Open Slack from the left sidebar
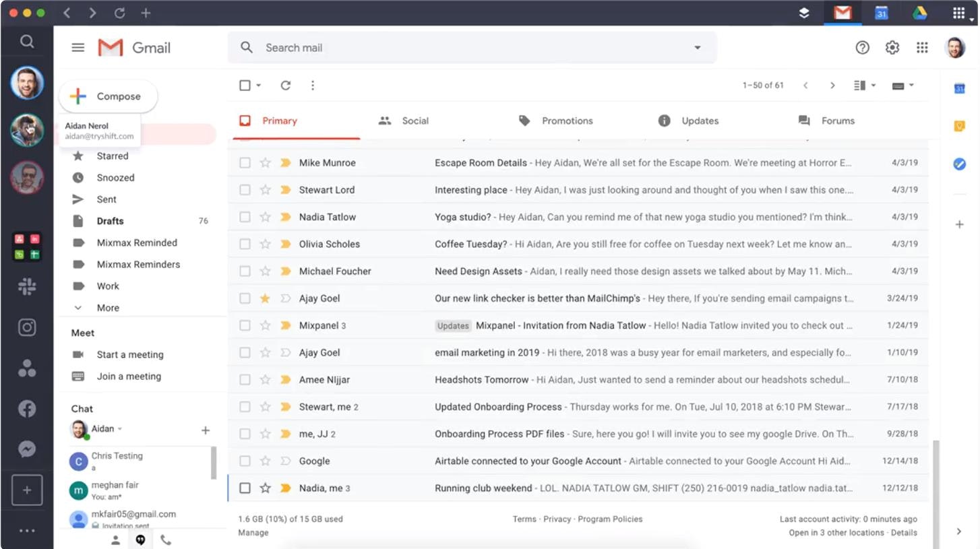The image size is (980, 549). pyautogui.click(x=27, y=287)
